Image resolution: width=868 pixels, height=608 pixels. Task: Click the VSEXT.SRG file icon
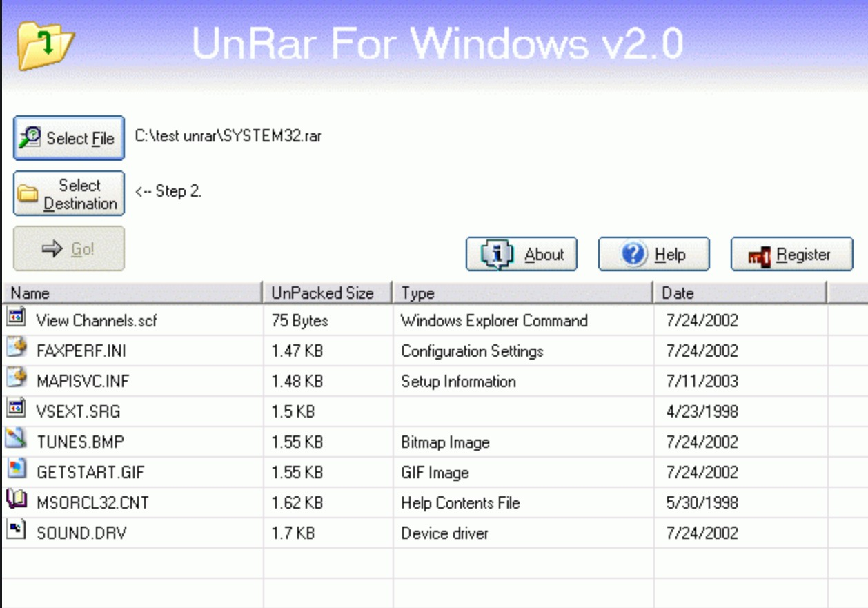(16, 408)
